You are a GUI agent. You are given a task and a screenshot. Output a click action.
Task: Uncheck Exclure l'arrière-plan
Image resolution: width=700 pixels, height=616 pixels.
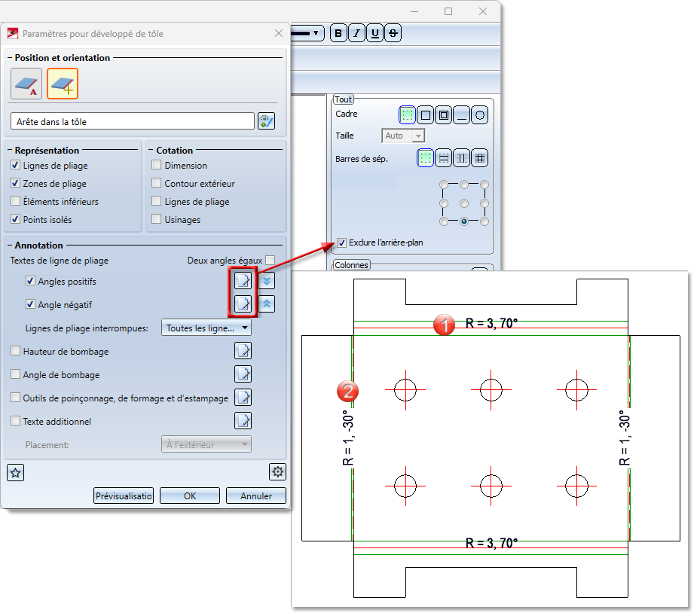[341, 242]
